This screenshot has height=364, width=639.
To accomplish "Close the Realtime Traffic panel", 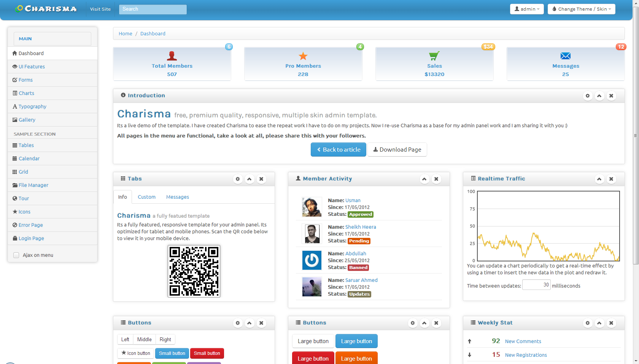I will tap(611, 179).
